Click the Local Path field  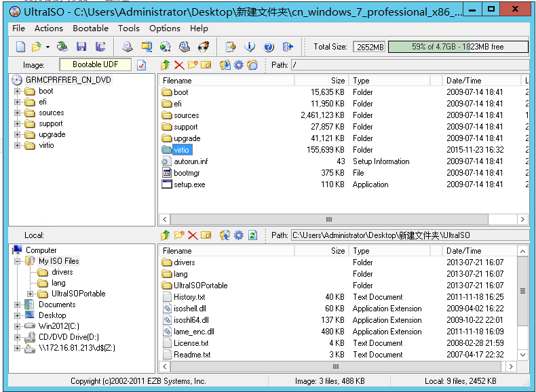tap(410, 235)
